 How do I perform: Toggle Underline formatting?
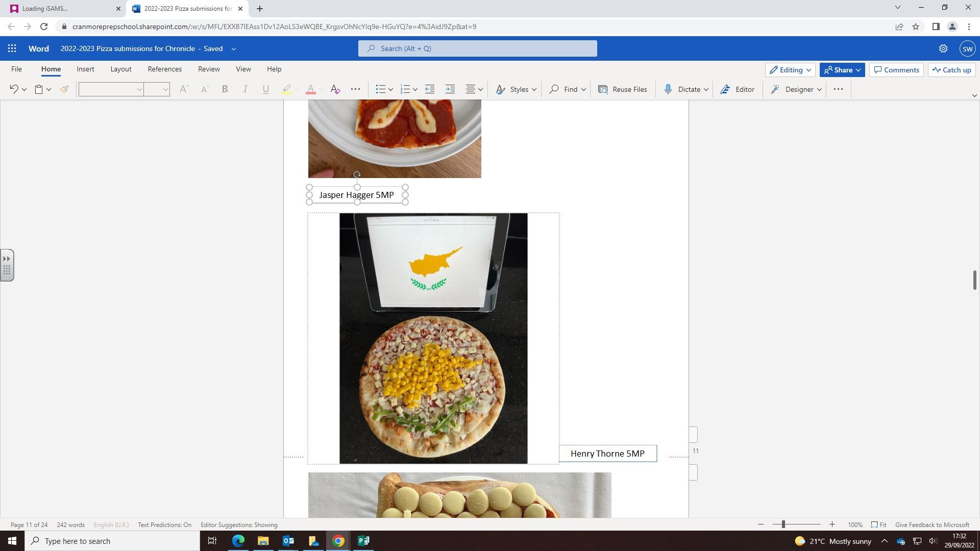click(x=265, y=89)
